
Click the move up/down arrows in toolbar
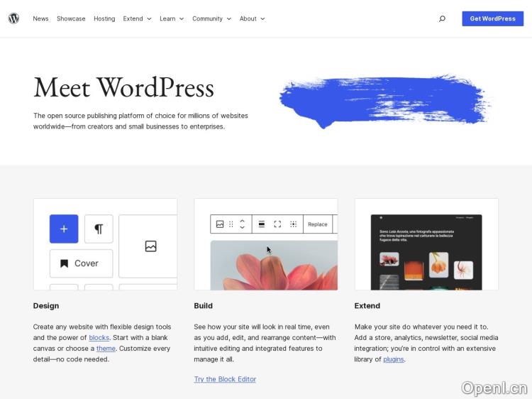pyautogui.click(x=242, y=224)
